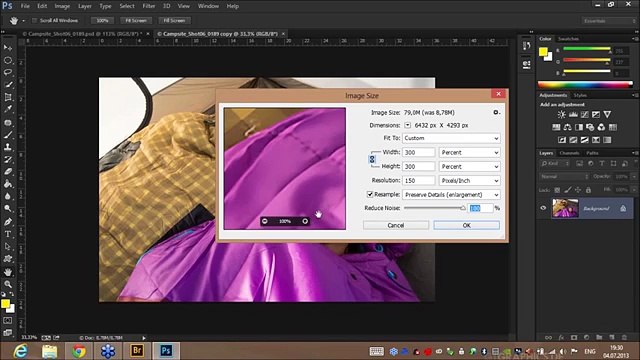Zoom in the Image Size preview

[305, 221]
